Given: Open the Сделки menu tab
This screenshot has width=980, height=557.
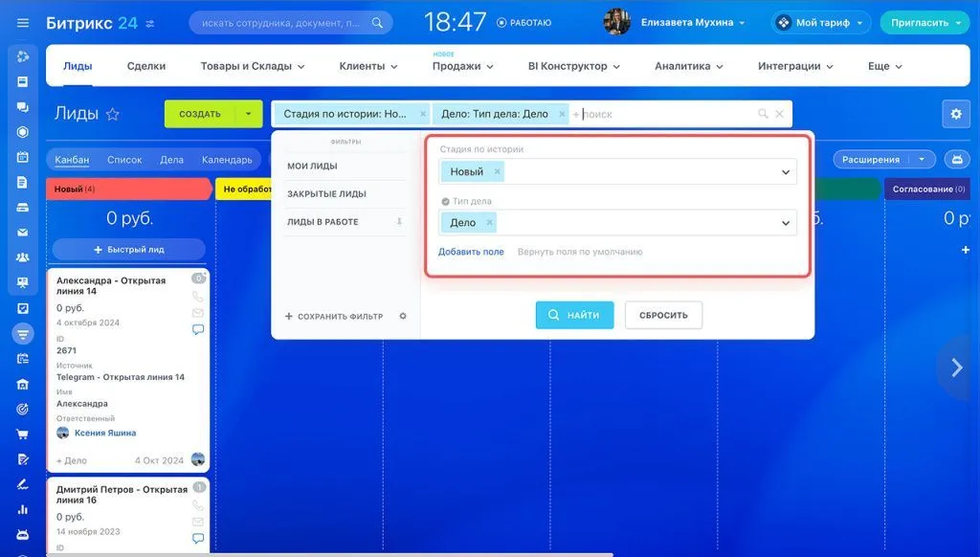Looking at the screenshot, I should [x=146, y=66].
